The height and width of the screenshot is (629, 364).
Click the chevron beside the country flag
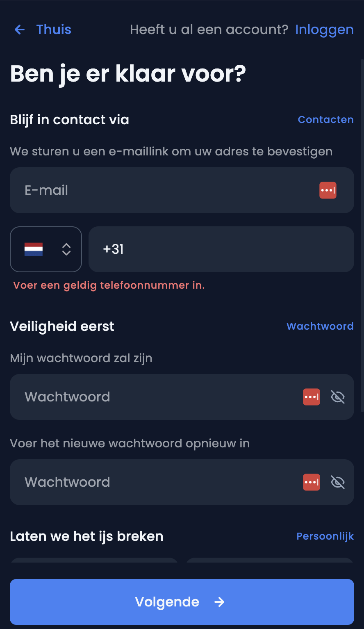[66, 249]
